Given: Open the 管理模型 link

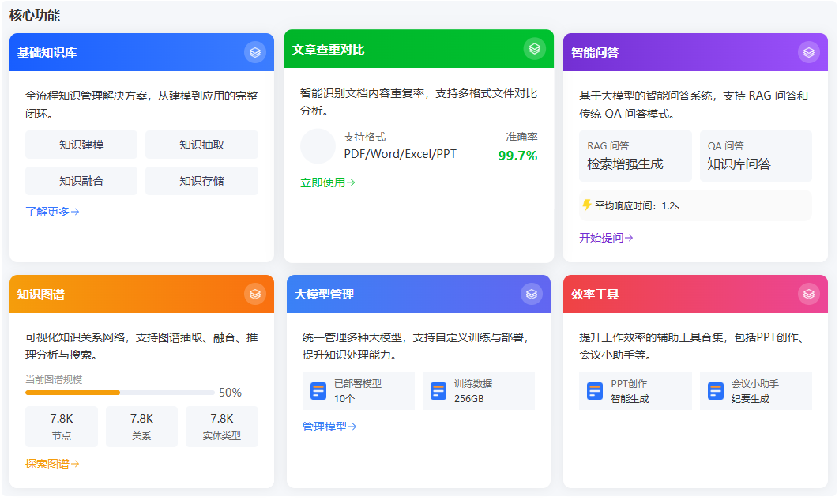Looking at the screenshot, I should coord(329,427).
